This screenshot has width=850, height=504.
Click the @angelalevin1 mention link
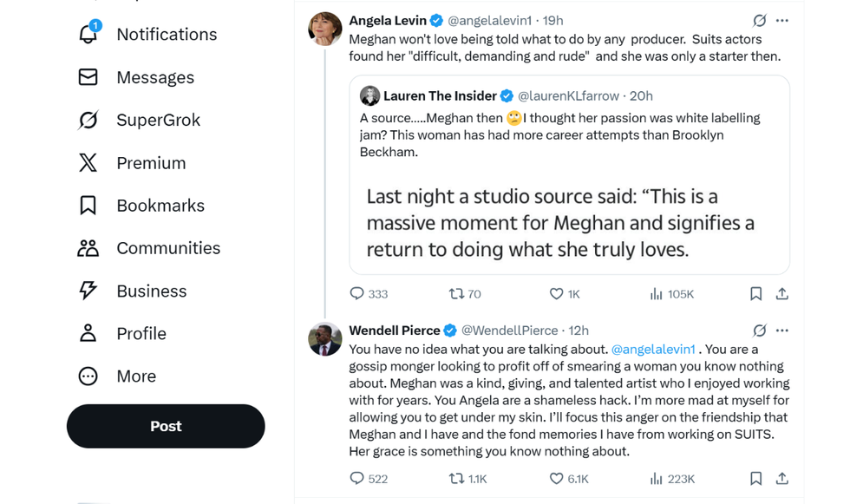(653, 349)
